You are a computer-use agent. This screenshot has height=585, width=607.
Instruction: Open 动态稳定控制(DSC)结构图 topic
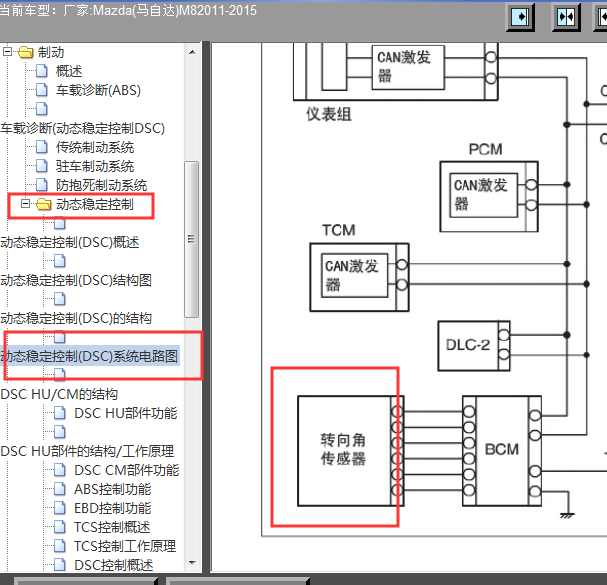click(76, 280)
